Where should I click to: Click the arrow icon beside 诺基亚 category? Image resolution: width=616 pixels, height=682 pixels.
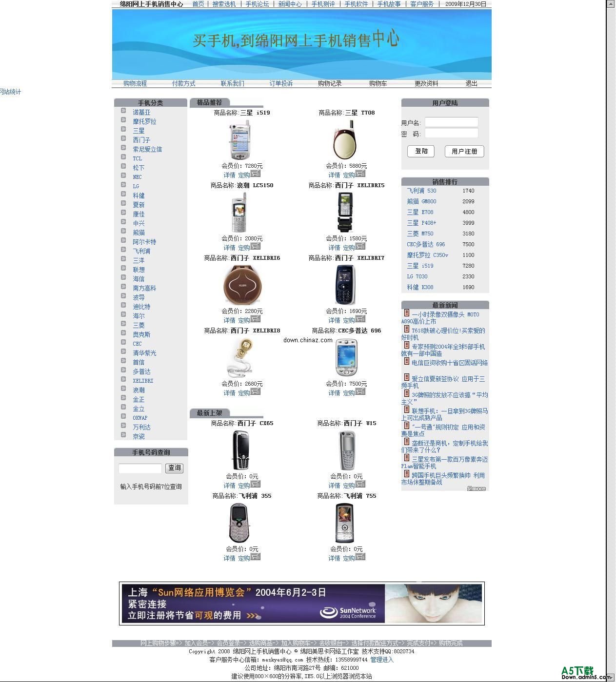tap(123, 110)
